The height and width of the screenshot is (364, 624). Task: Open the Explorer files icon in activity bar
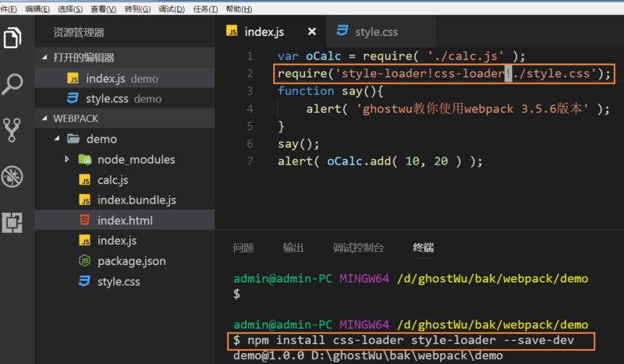12,37
